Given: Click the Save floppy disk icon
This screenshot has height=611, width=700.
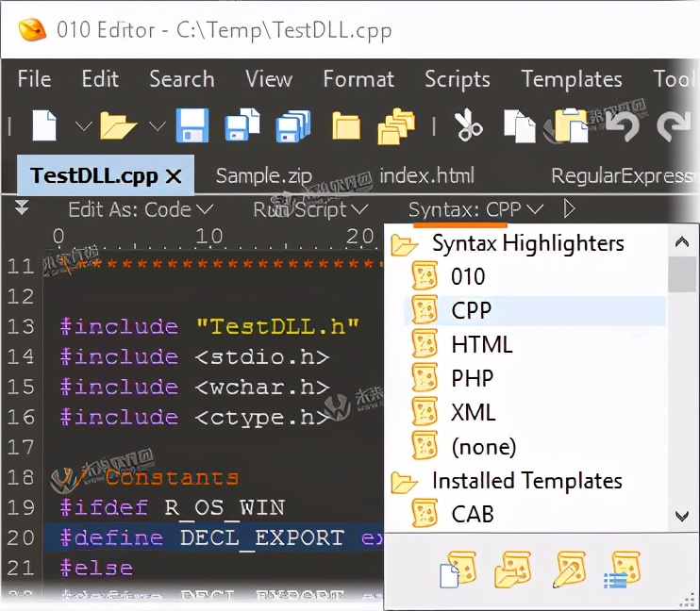Looking at the screenshot, I should click(192, 125).
